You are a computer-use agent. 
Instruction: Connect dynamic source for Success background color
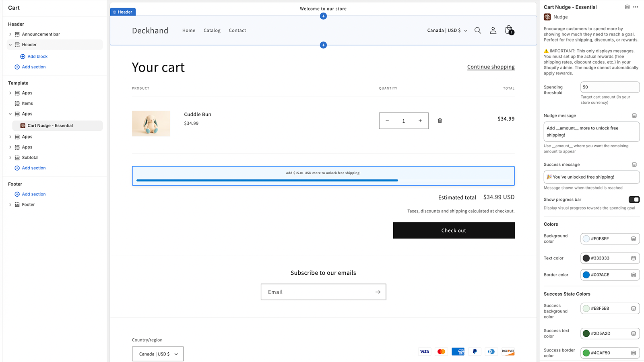point(634,309)
